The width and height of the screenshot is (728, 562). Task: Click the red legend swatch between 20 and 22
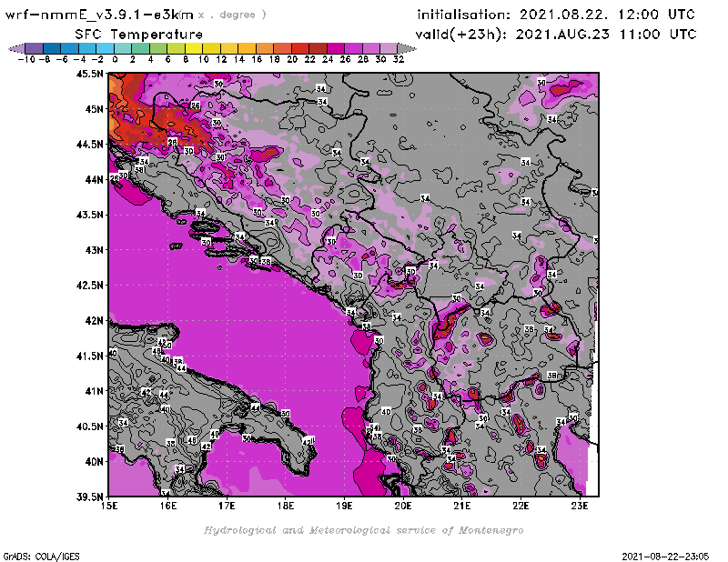300,48
